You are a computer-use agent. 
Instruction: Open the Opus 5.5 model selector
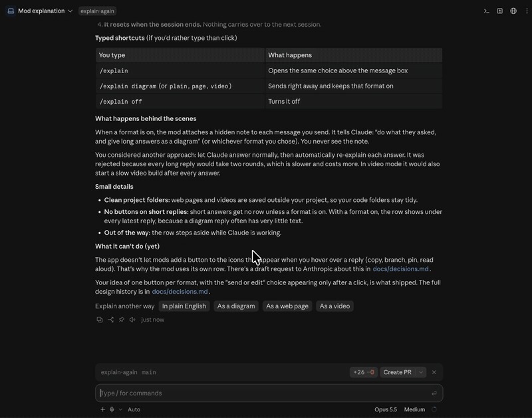386,409
